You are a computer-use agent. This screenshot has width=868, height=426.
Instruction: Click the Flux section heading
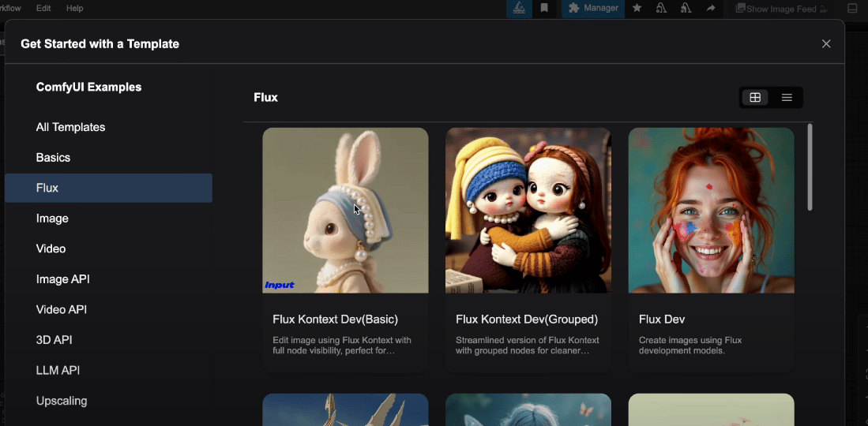[x=265, y=97]
